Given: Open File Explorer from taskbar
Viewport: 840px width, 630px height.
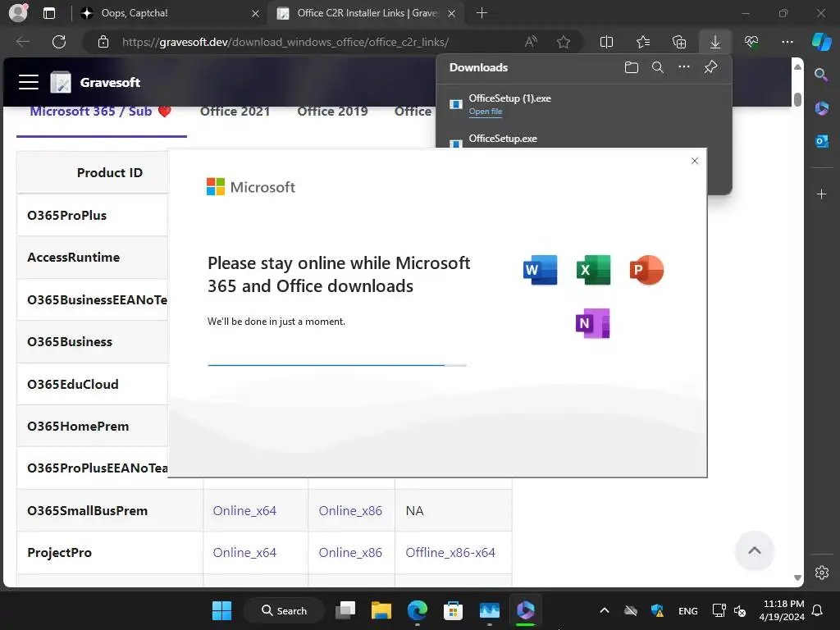Looking at the screenshot, I should (x=381, y=610).
